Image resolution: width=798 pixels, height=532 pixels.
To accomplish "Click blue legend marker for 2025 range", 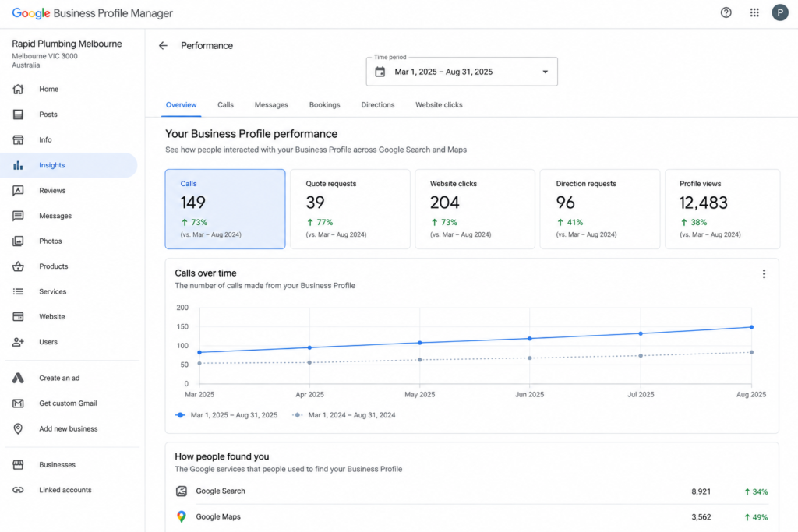I will (180, 415).
